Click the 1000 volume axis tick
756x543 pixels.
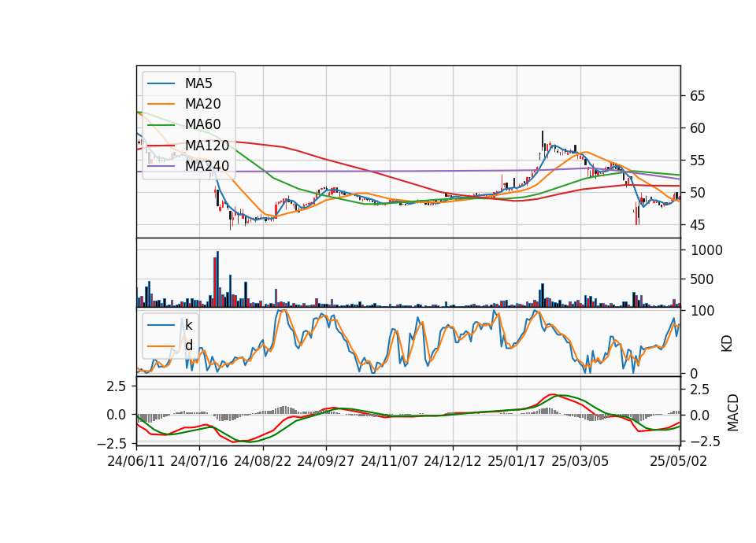point(707,250)
